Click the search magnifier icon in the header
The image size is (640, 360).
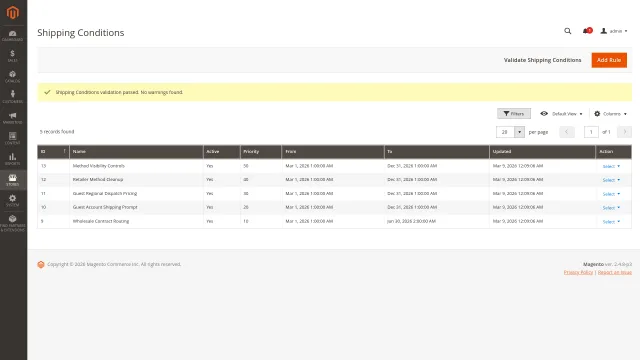click(x=567, y=31)
